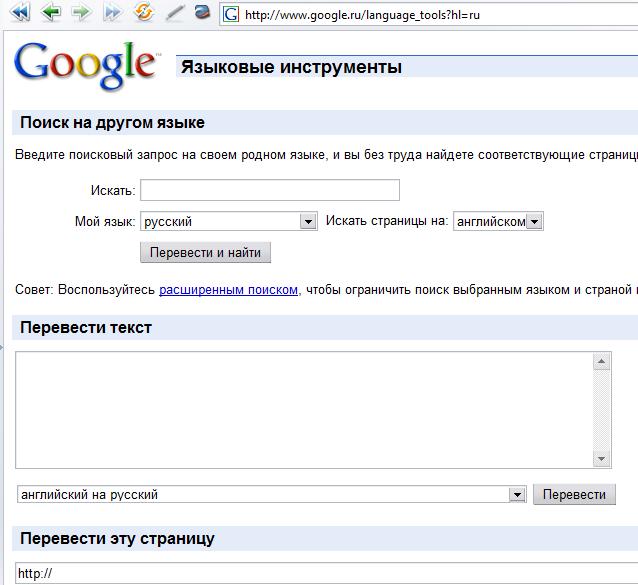Click the browser address bar URL
638x585 pixels.
[400, 14]
